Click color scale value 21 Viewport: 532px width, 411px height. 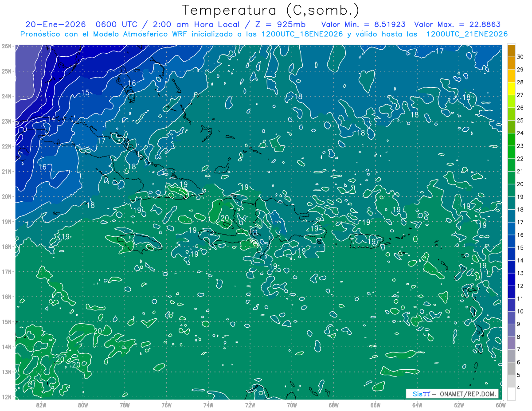click(520, 171)
